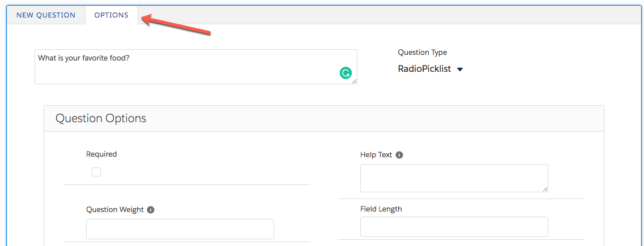Image resolution: width=644 pixels, height=246 pixels.
Task: Select the OPTIONS tab
Action: (x=111, y=15)
